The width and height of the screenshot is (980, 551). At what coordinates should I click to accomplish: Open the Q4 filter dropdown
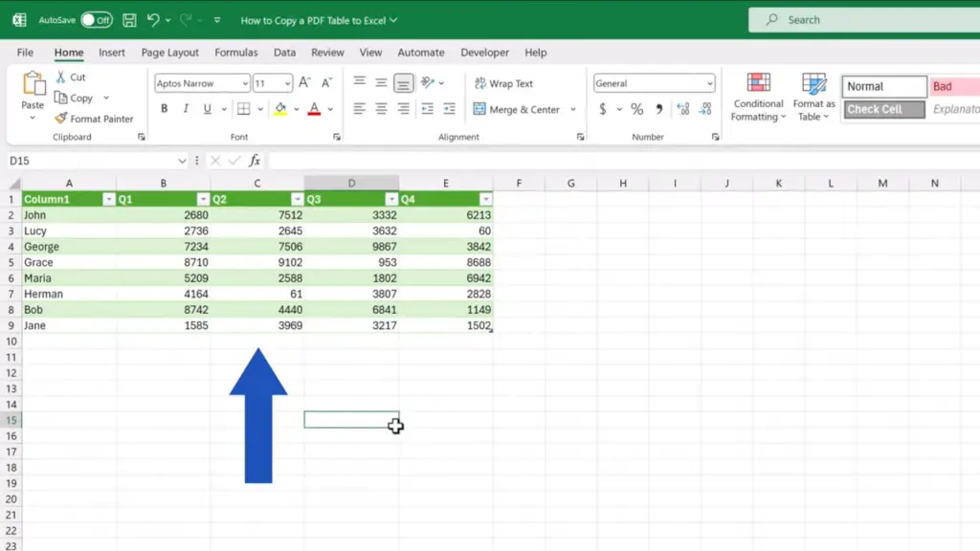point(486,199)
